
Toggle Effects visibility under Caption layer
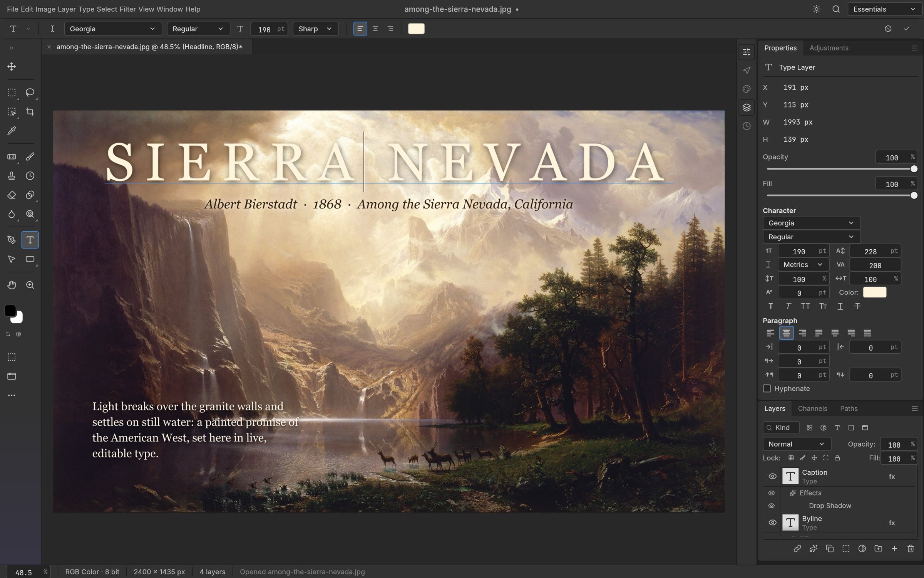coord(772,493)
